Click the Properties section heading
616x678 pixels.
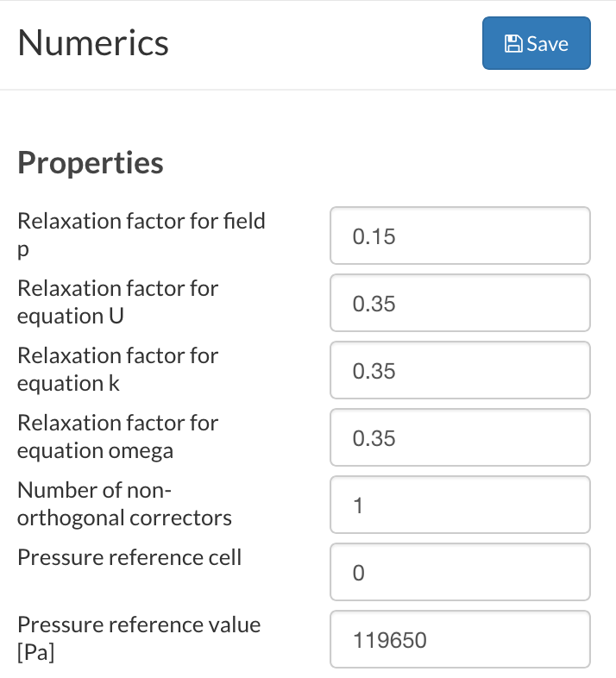pos(91,162)
